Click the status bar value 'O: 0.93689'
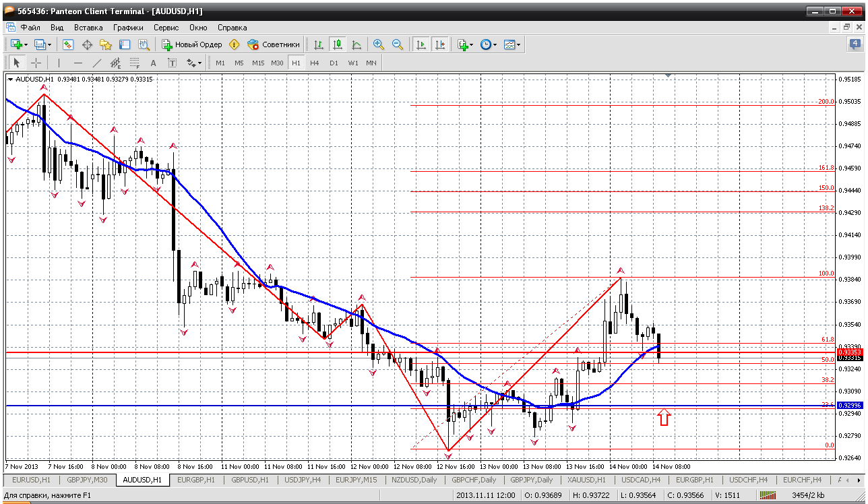This screenshot has width=868, height=504. 544,496
